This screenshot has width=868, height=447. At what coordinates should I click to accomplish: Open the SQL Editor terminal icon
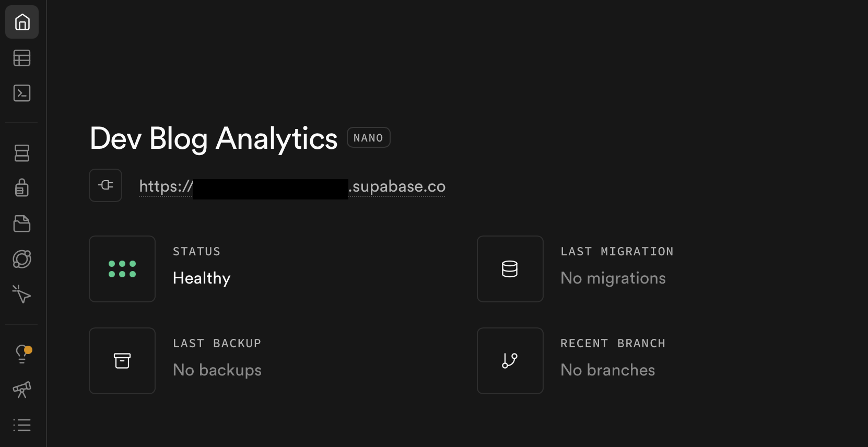(22, 93)
